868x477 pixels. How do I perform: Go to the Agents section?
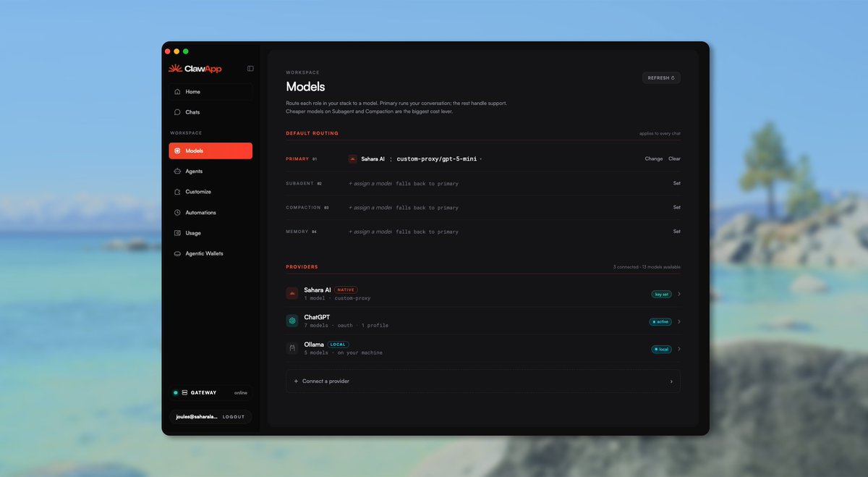[210, 172]
